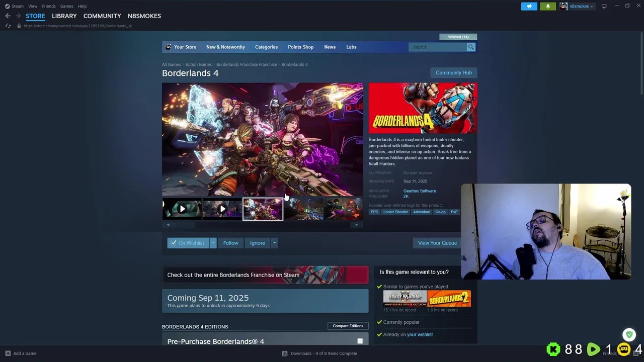644x362 pixels.
Task: Click the forward navigation arrow
Action: coord(18,16)
